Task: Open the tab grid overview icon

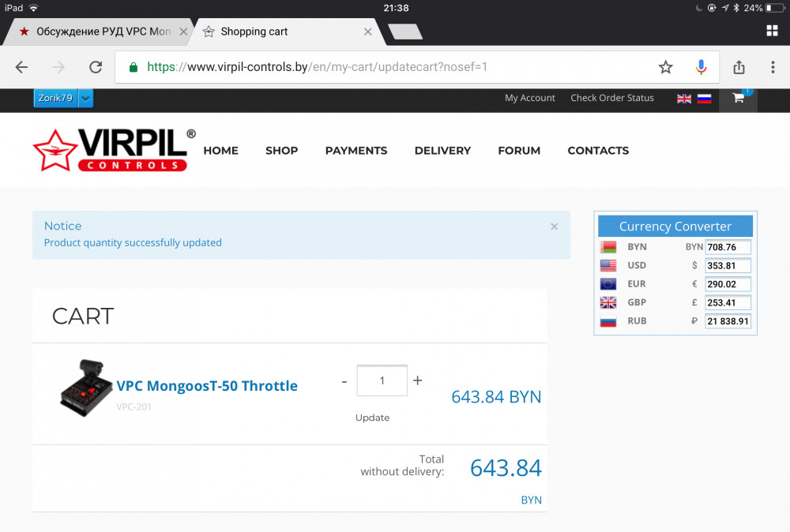Action: coord(772,31)
